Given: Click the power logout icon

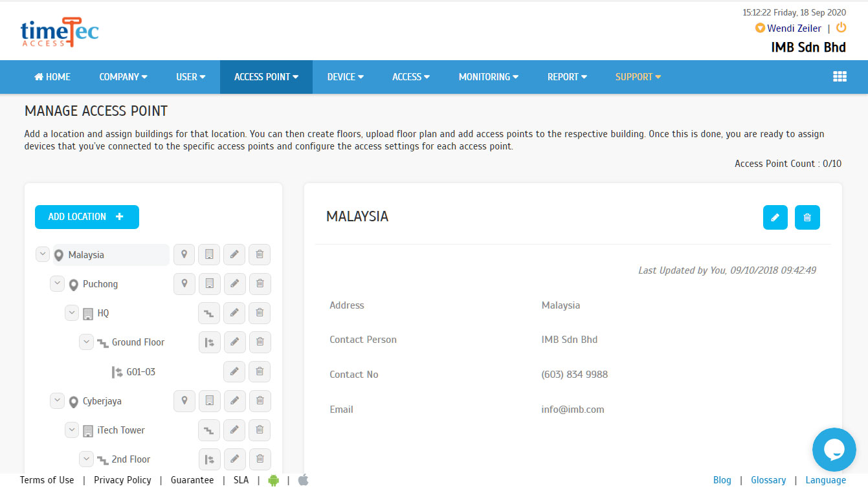Looking at the screenshot, I should tap(841, 27).
